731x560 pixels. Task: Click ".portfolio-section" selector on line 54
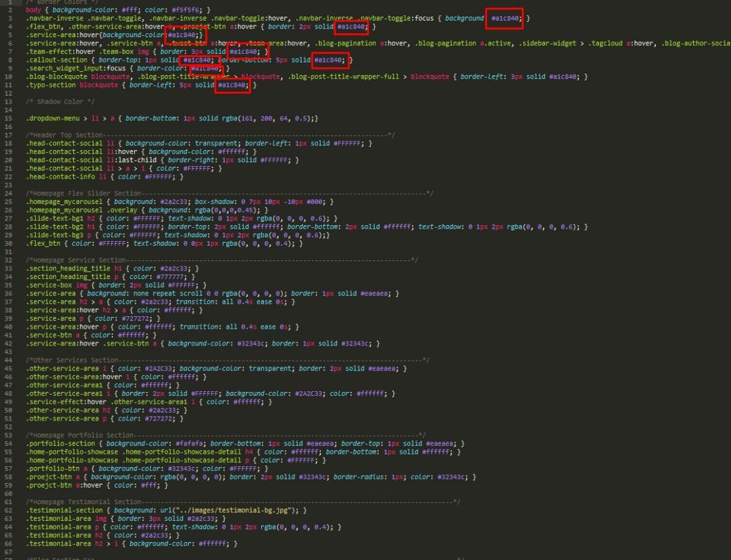(x=60, y=444)
